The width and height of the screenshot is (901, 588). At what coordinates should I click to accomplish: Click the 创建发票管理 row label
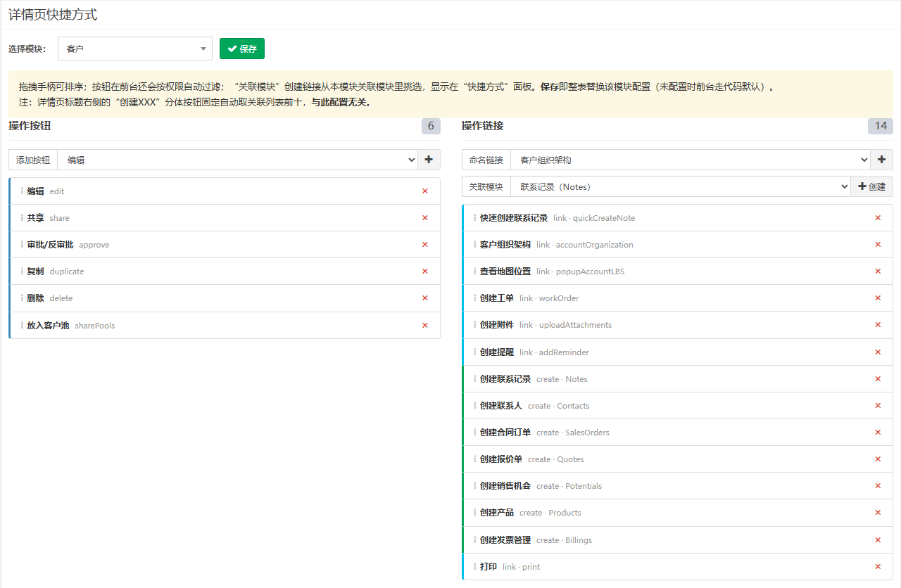505,540
